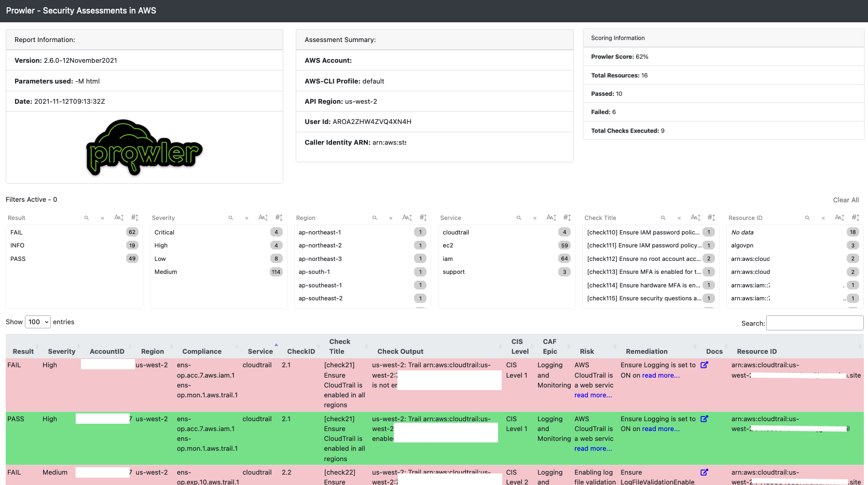Click the x clear icon in the Service filter

534,218
